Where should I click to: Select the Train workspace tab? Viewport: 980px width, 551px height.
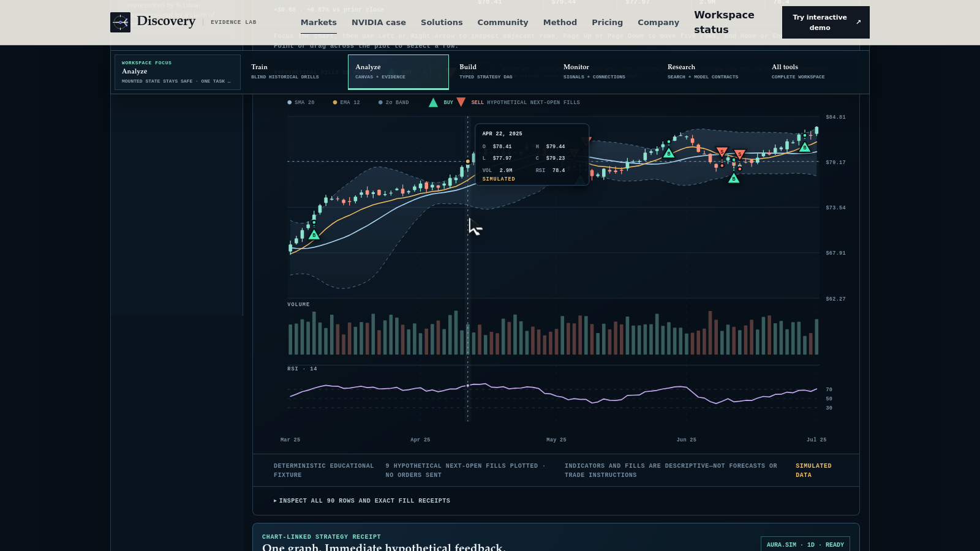[294, 72]
